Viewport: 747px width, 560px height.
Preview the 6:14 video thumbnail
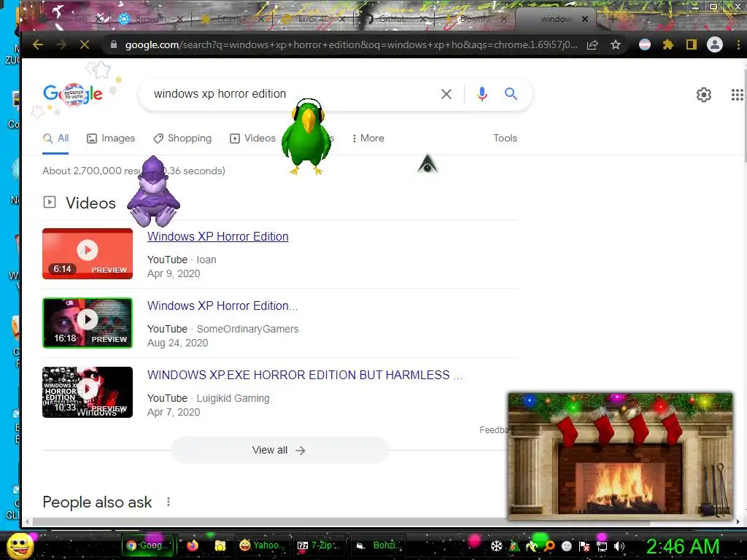[88, 254]
